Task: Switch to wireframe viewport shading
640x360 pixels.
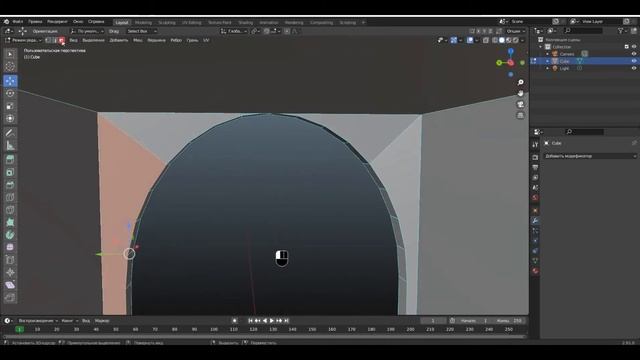Action: tap(495, 40)
